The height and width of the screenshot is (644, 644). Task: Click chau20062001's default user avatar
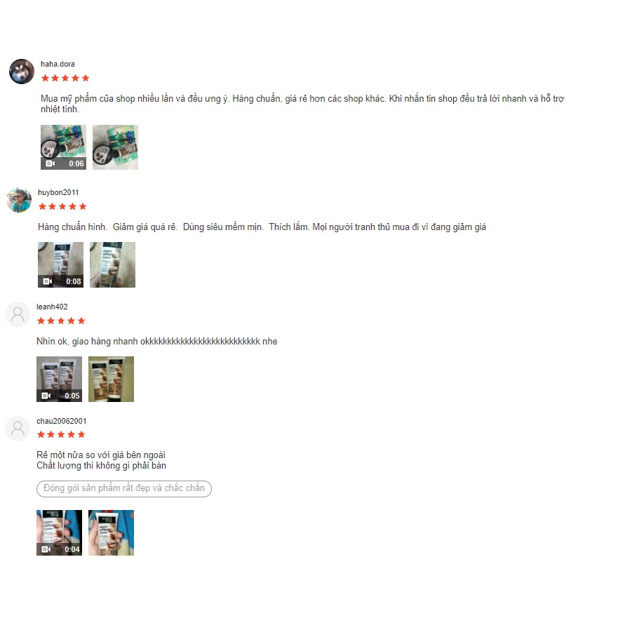(x=18, y=429)
